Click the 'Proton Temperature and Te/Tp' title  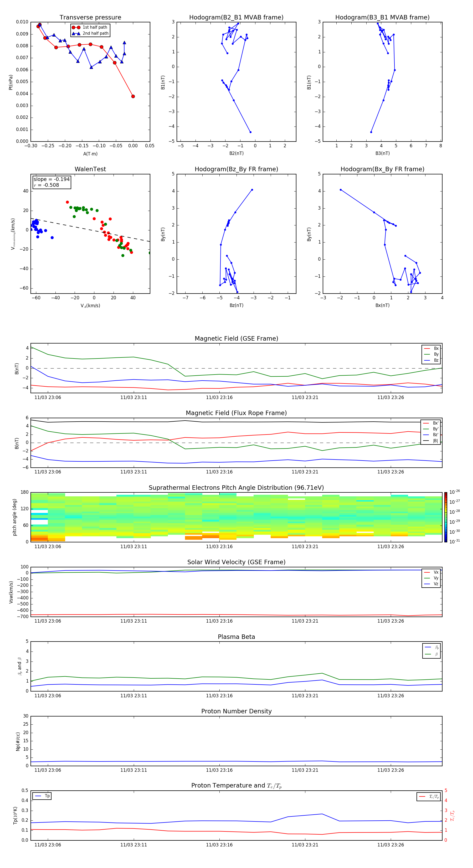[x=236, y=786]
